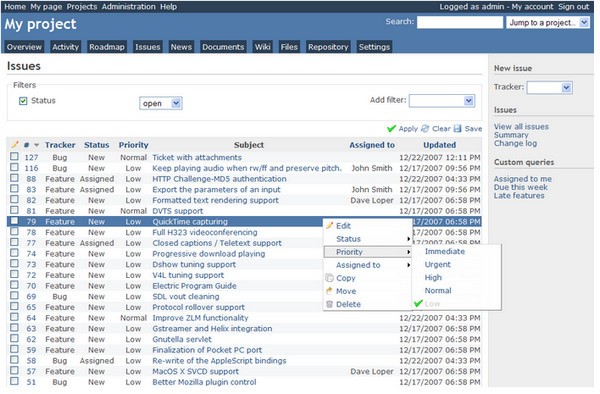Open issue 'Better Mozilla plugin control'
The height and width of the screenshot is (394, 600).
[x=204, y=382]
